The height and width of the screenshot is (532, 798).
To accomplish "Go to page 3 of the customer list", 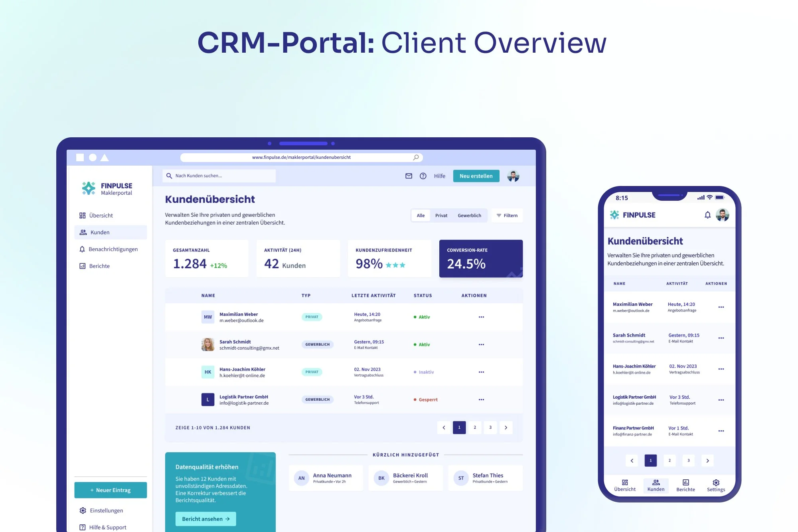I will [490, 427].
